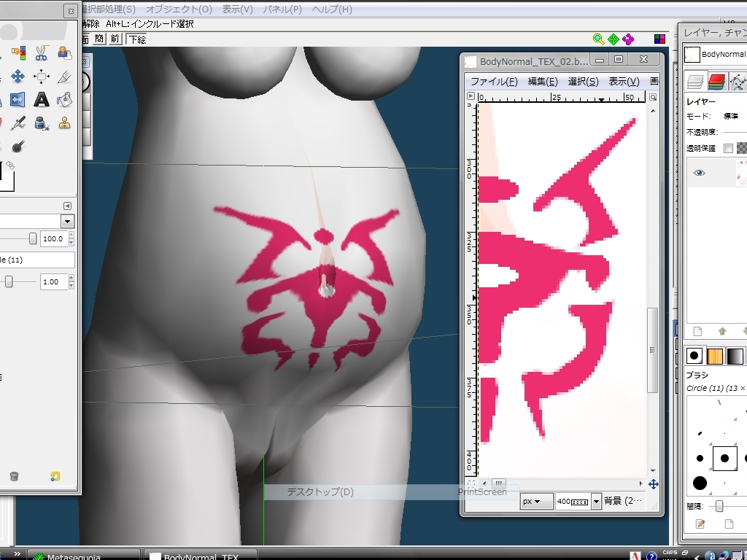747x560 pixels.
Task: Pick the Text tool
Action: tap(42, 100)
